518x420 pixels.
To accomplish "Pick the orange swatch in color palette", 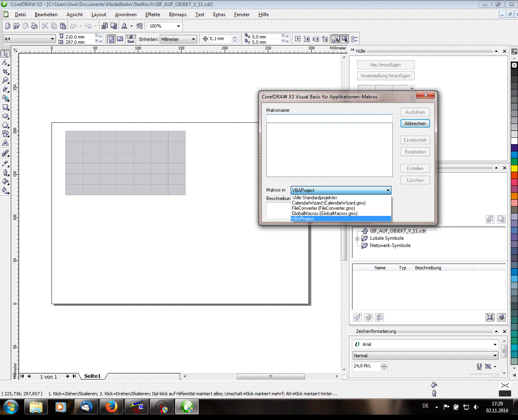I will (x=514, y=196).
